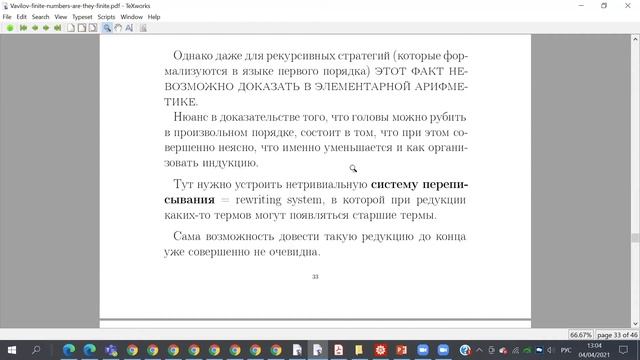
Task: Click the words rewriting system in the text
Action: (279, 200)
